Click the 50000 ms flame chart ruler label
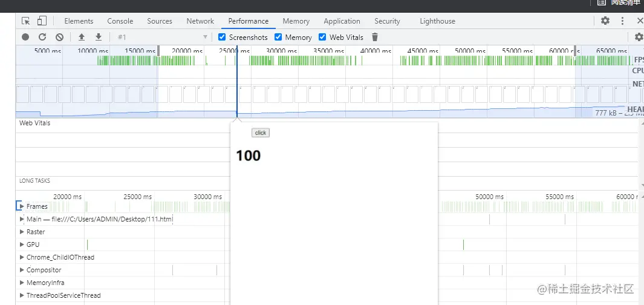Image resolution: width=644 pixels, height=305 pixels. coord(490,197)
